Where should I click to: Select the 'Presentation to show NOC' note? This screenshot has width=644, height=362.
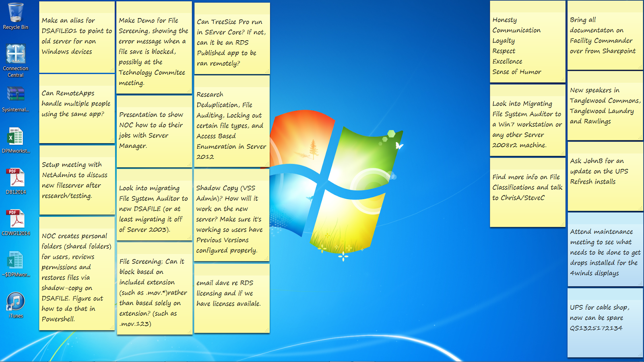click(x=154, y=132)
